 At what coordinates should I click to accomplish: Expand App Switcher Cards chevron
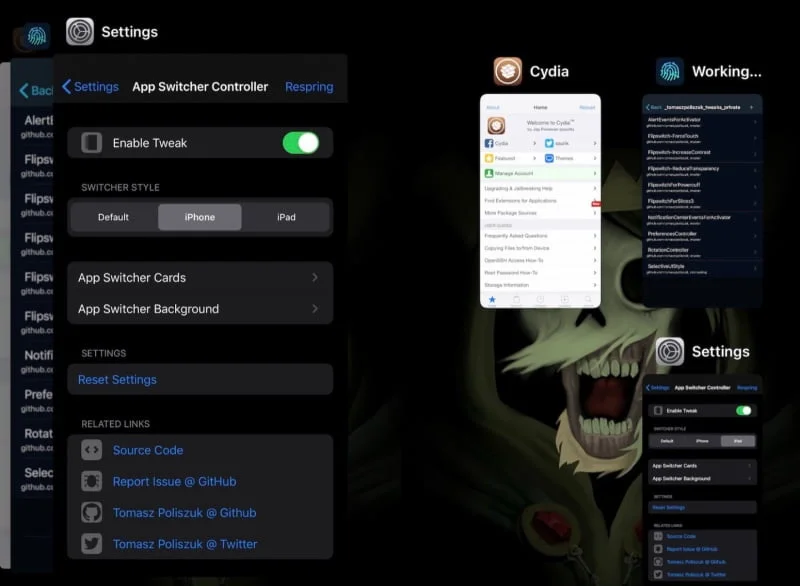[x=315, y=277]
